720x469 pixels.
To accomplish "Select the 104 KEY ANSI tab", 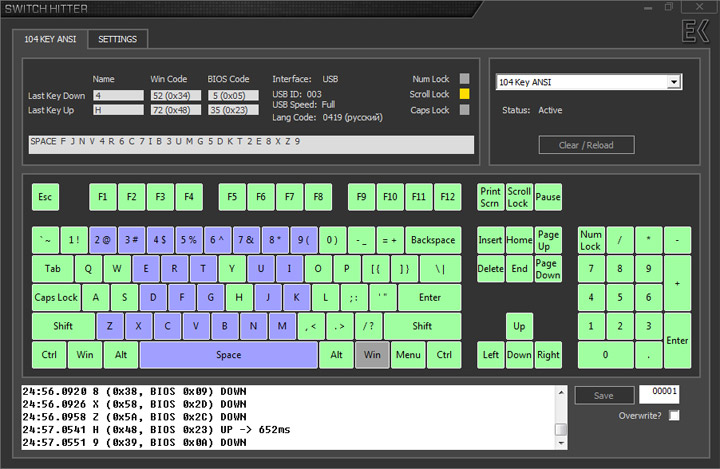I will point(50,39).
